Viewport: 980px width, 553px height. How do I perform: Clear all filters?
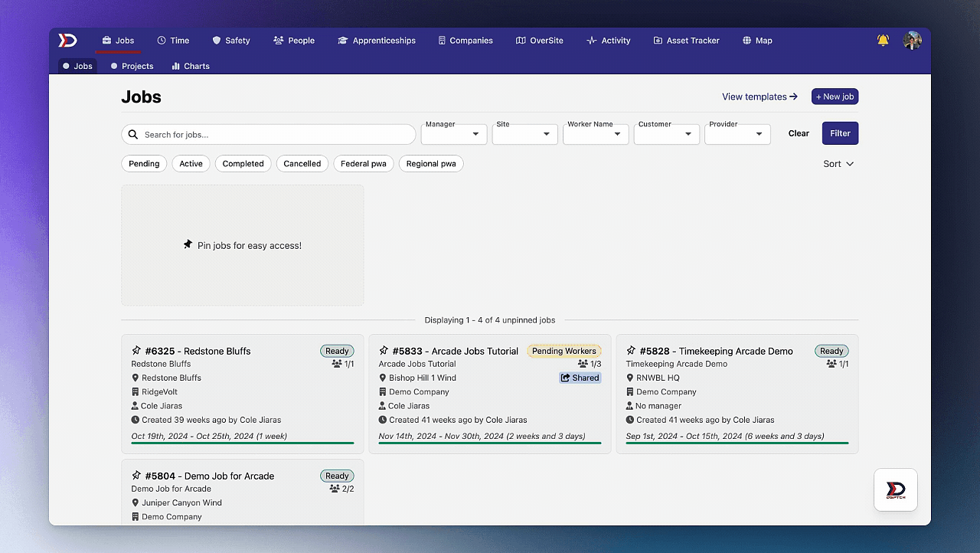(799, 133)
